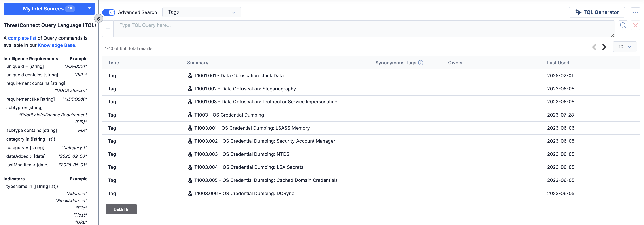Image resolution: width=644 pixels, height=225 pixels.
Task: Open T1003.001 LSASS Memory tag
Action: point(252,128)
